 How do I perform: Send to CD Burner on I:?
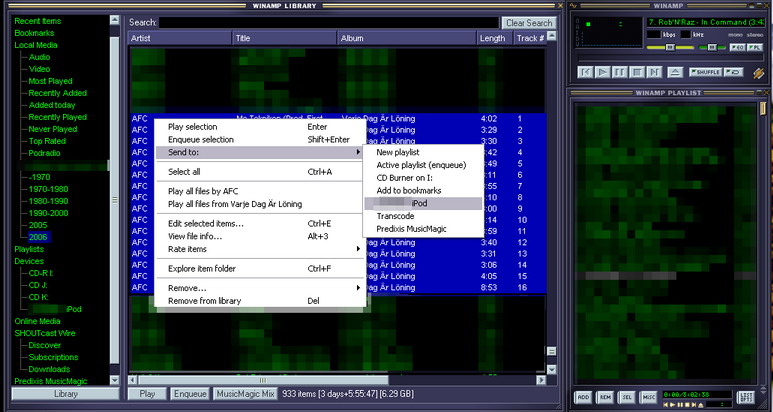click(x=423, y=178)
